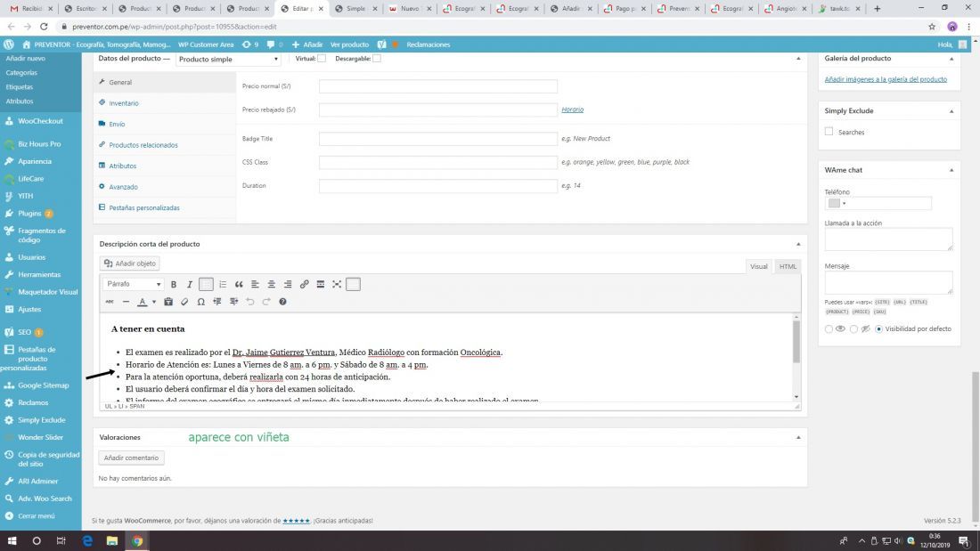Collapse Descripción corta del producto panel

point(798,244)
